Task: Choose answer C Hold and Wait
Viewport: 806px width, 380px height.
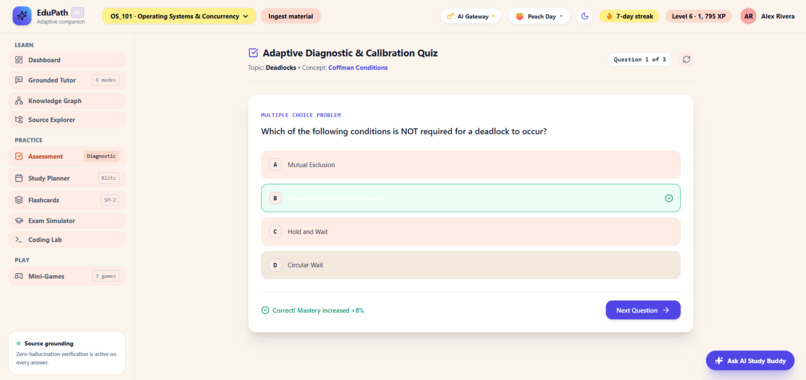Action: 470,231
